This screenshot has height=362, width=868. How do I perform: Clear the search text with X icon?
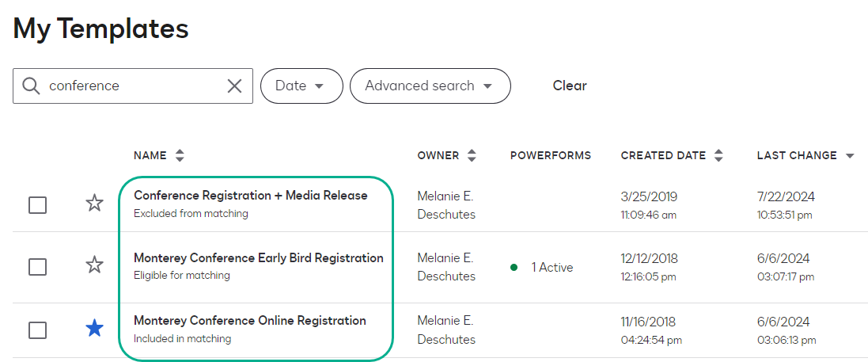coord(235,86)
